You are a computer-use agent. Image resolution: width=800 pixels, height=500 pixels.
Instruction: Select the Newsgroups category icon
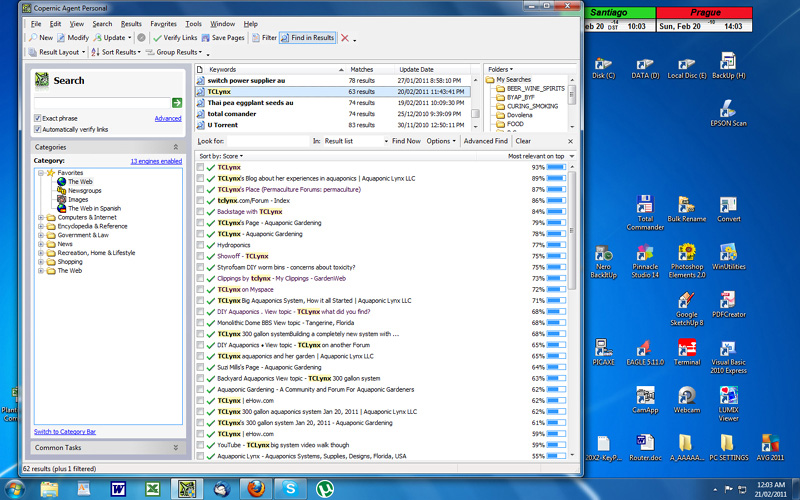coord(60,190)
